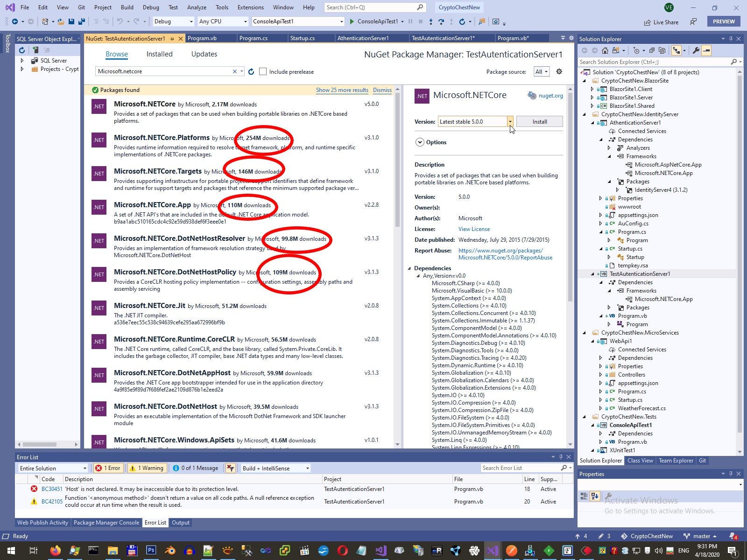The image size is (747, 560).
Task: Open error code BC30451 link
Action: (52, 489)
